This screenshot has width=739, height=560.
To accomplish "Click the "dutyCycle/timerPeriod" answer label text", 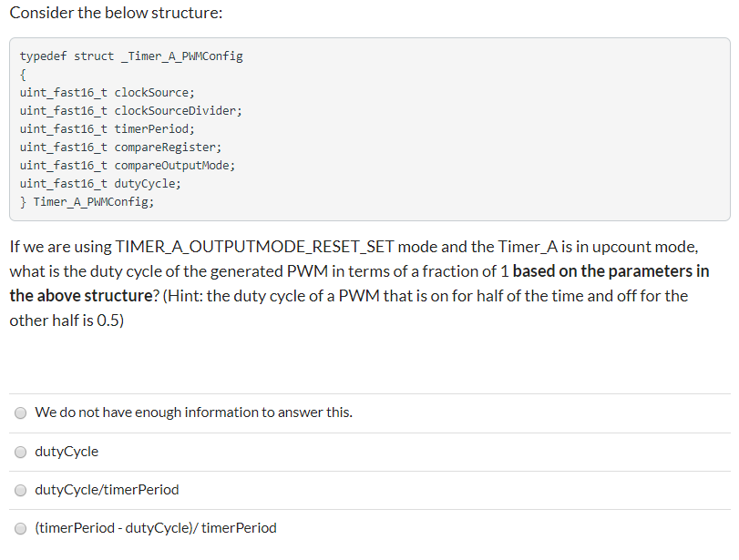I will [x=107, y=489].
